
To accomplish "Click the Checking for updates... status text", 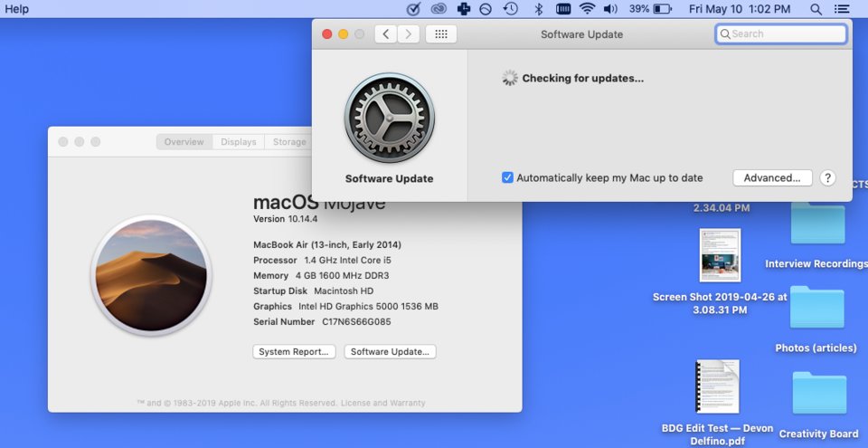I will tap(583, 78).
